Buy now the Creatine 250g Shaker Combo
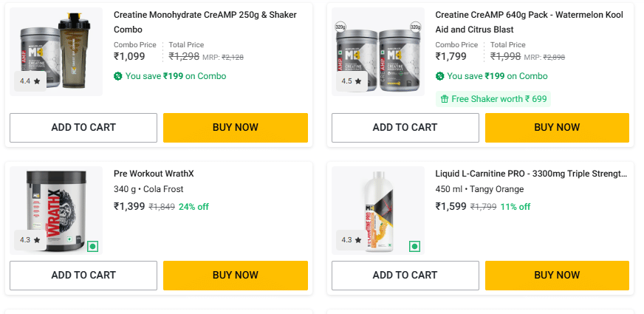 point(236,127)
